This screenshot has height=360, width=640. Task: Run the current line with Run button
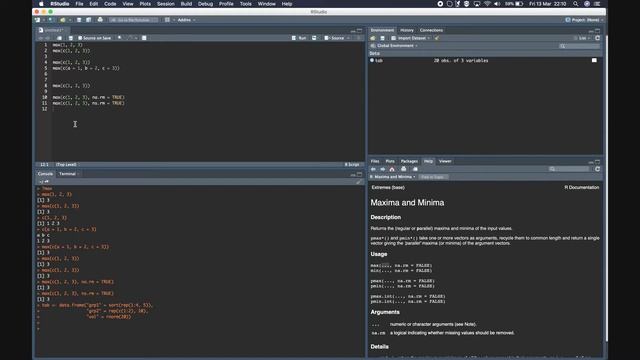tap(299, 38)
